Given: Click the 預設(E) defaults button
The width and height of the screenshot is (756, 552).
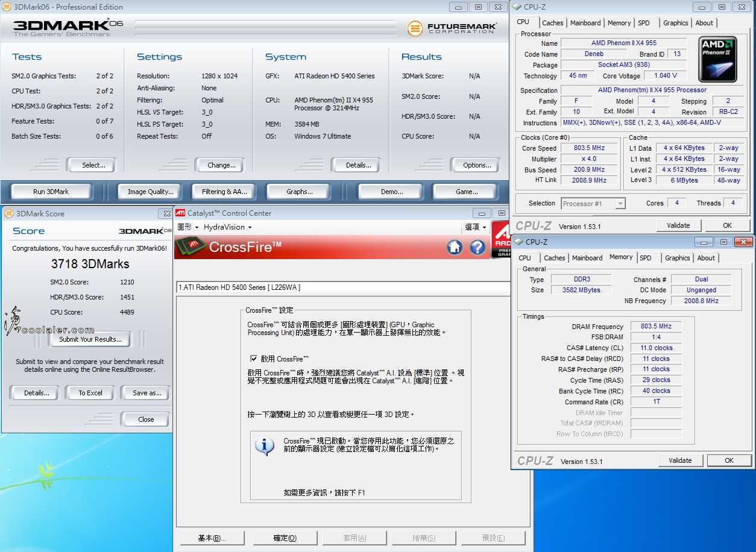Looking at the screenshot, I should 494,538.
